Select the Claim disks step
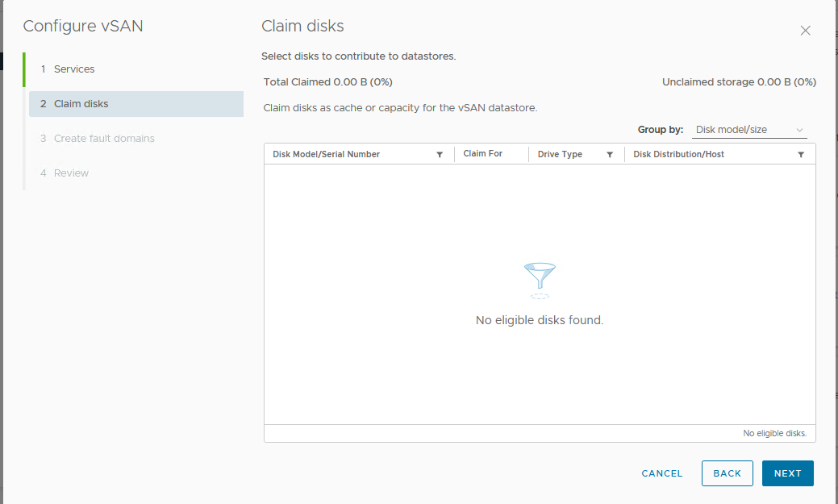Image resolution: width=838 pixels, height=504 pixels. (81, 104)
